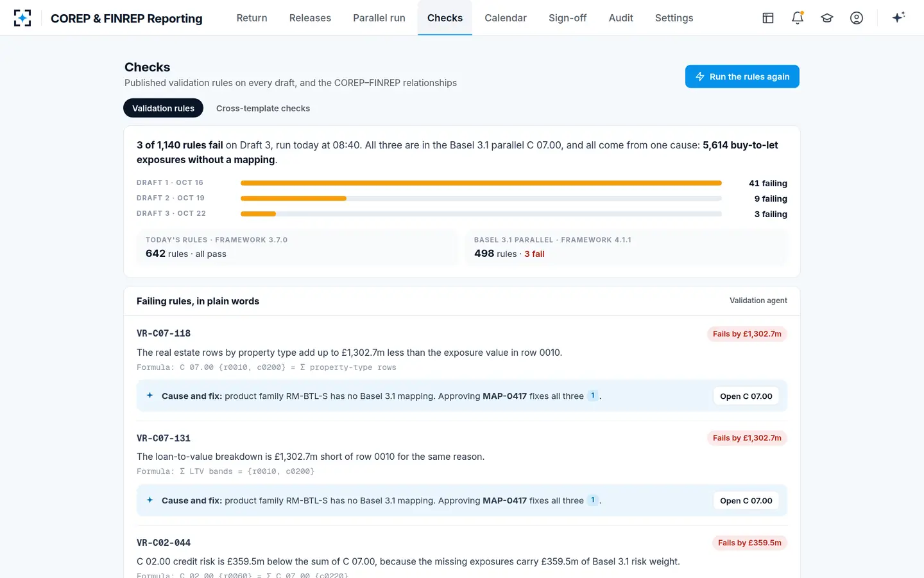Go to Sign-off tab
Viewport: 924px width, 578px height.
click(x=567, y=18)
